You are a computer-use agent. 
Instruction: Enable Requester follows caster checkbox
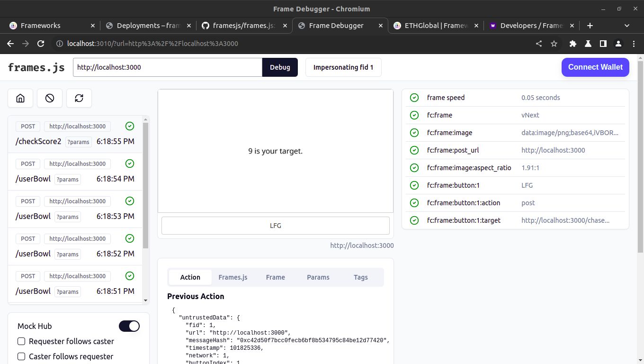coord(21,341)
